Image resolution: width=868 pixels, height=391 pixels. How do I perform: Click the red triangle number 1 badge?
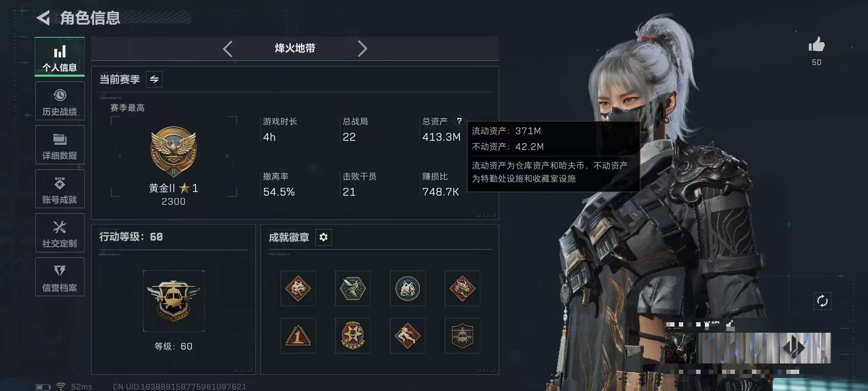pyautogui.click(x=298, y=336)
